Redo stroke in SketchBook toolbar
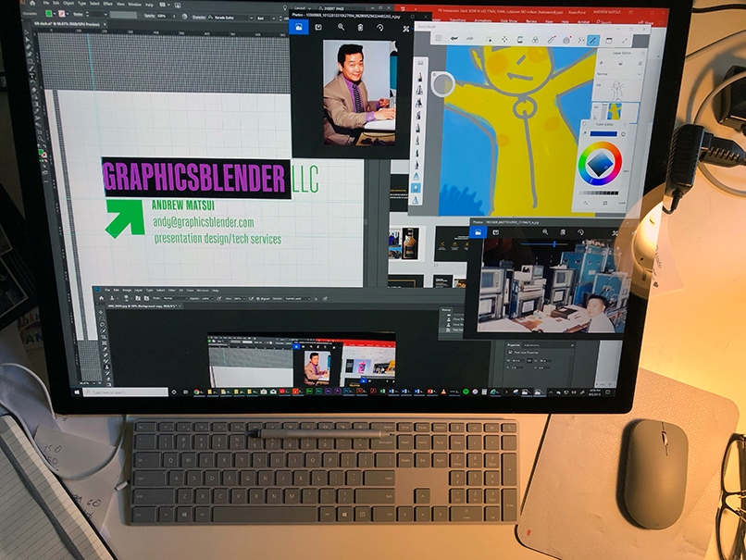 tap(469, 39)
